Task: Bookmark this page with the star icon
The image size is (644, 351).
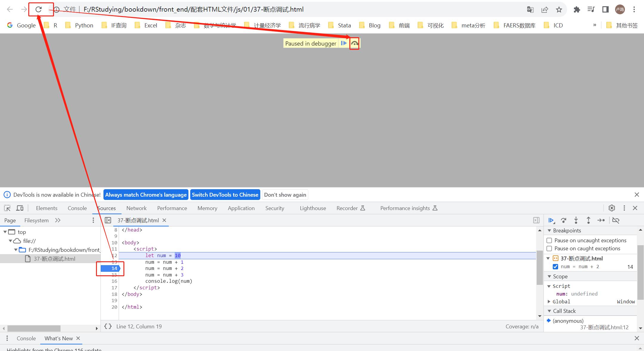Action: (x=559, y=10)
